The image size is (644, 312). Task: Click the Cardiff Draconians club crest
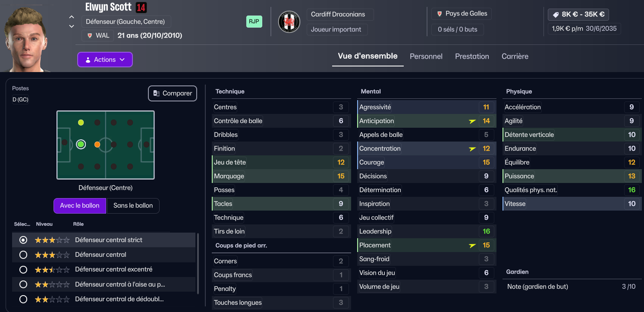pos(289,22)
